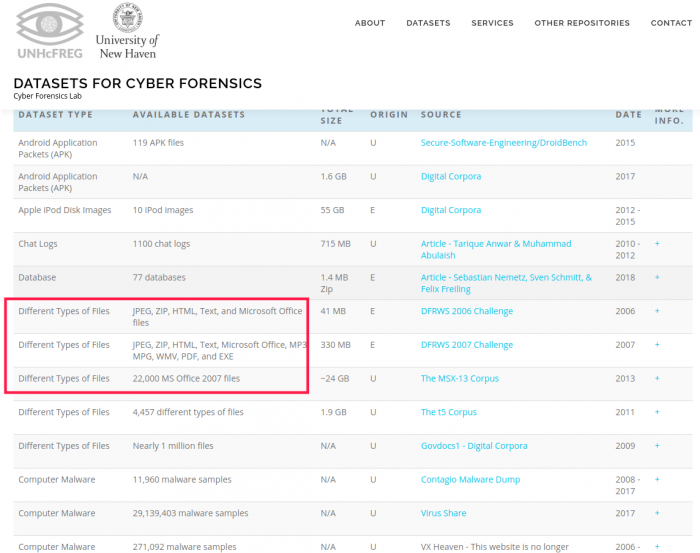700x553 pixels.
Task: Open the SERVICES menu item
Action: click(x=492, y=23)
